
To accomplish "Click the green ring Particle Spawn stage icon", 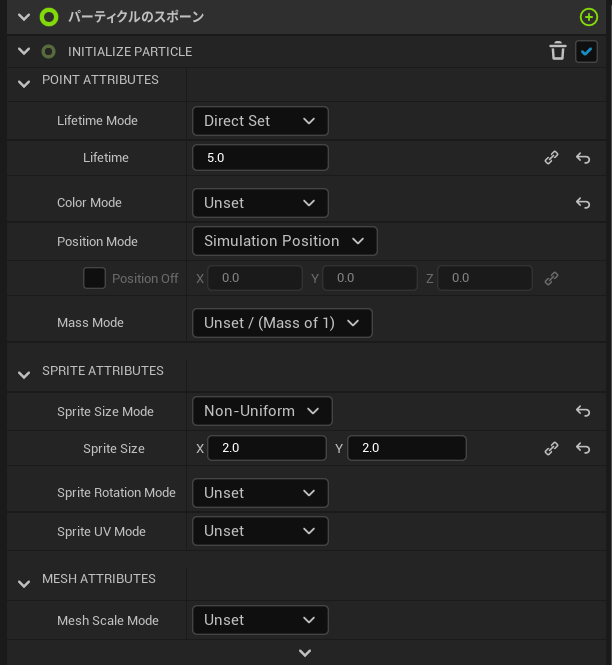I will coord(49,17).
